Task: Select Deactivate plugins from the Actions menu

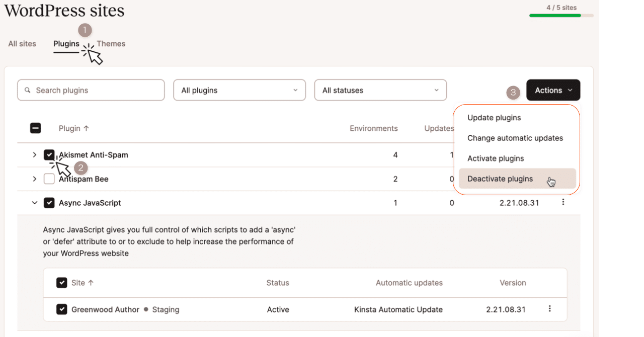Action: 500,179
